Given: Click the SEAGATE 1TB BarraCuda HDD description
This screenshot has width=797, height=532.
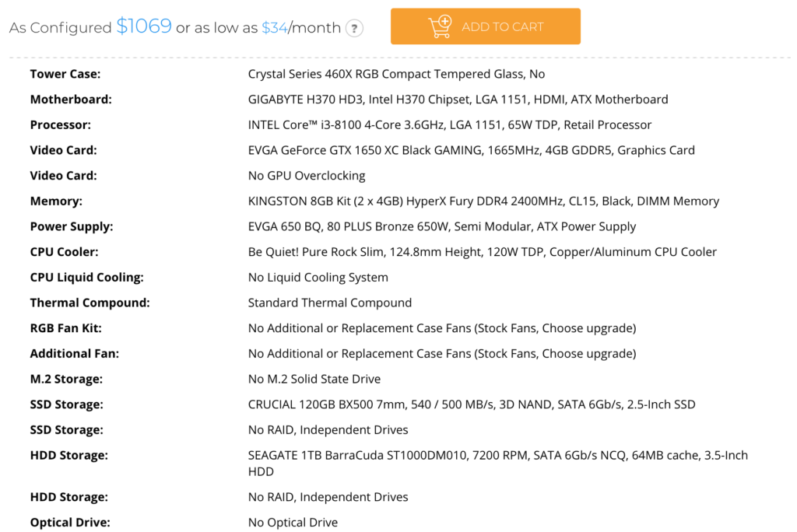Looking at the screenshot, I should (498, 464).
